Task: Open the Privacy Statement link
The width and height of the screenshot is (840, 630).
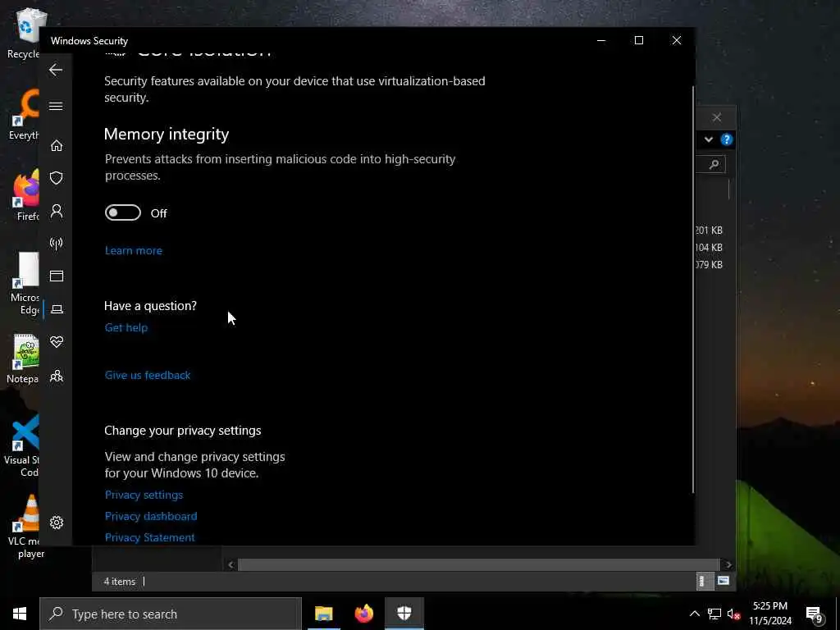Action: 150,537
